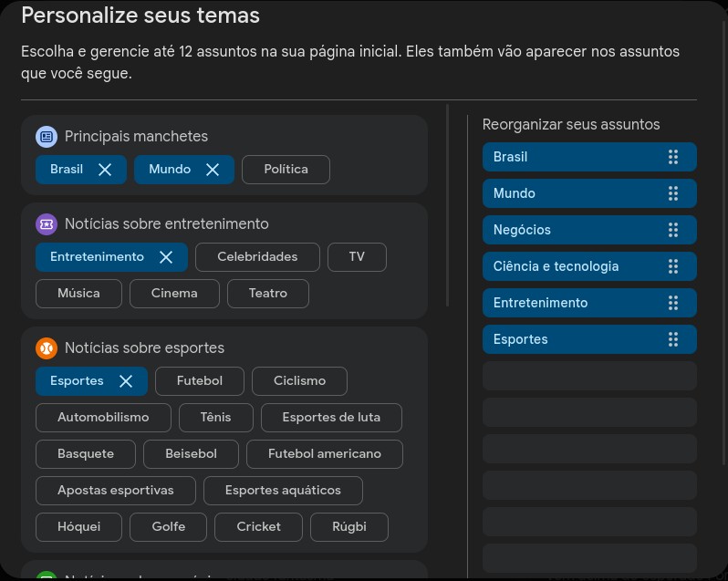Click drag handle for Ciência e tecnologia
Screen dimensions: 728x581
[x=673, y=266]
